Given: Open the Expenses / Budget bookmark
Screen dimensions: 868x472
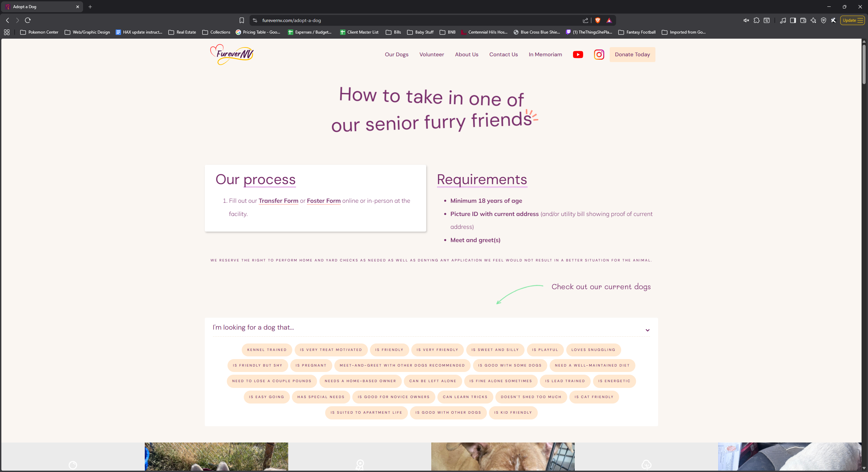Looking at the screenshot, I should [x=310, y=32].
